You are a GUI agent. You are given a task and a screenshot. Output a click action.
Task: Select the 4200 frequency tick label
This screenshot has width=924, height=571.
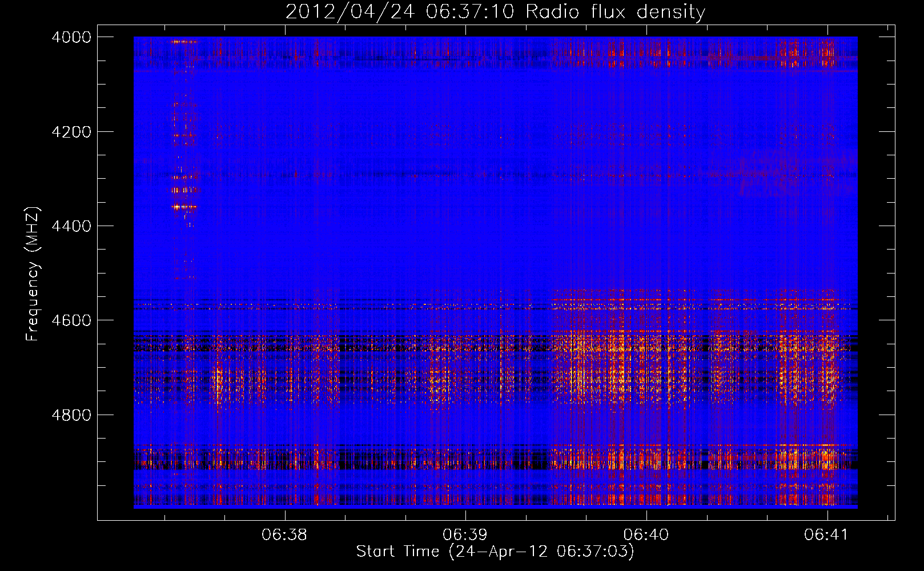coord(71,132)
